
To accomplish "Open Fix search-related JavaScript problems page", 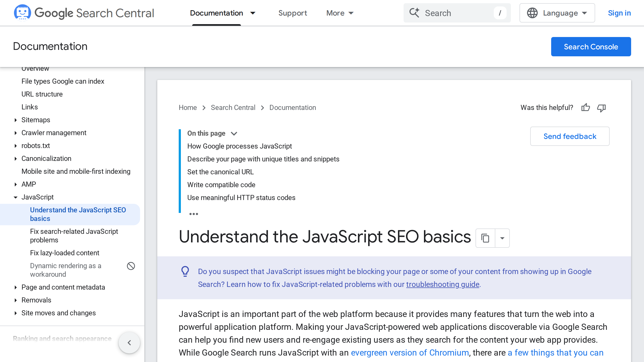I will 74,236.
